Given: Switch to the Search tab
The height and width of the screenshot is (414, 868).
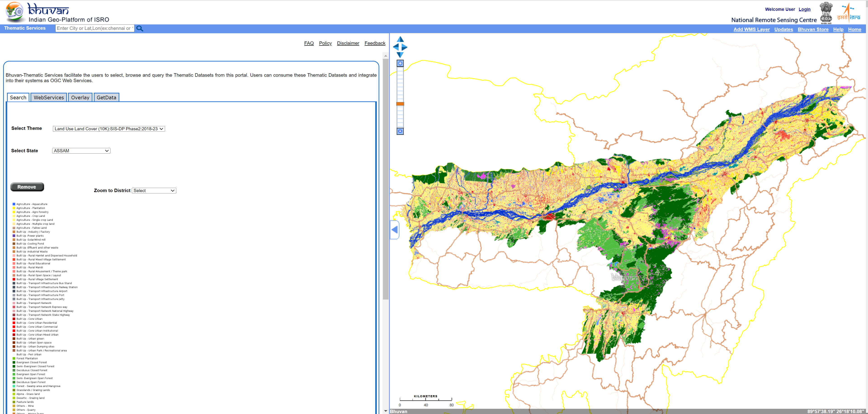Looking at the screenshot, I should (18, 98).
